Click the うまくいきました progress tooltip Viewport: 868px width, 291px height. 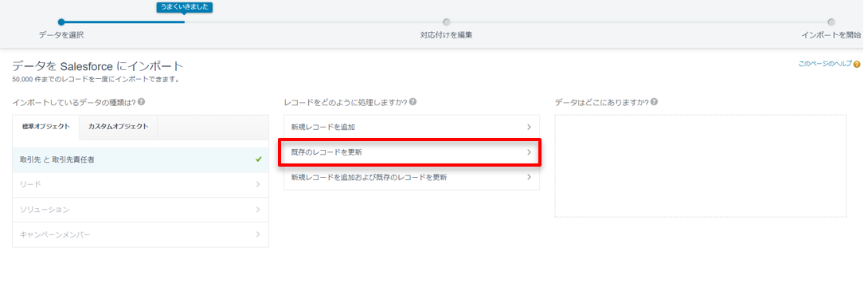click(185, 7)
